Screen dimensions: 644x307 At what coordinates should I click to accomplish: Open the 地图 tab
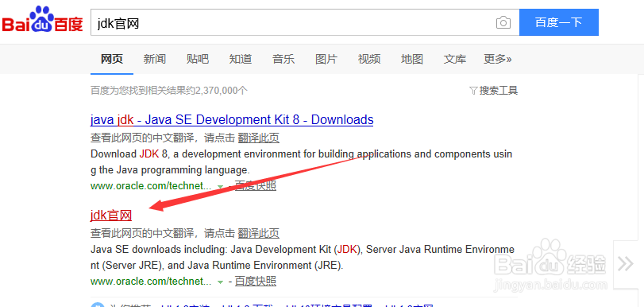point(412,60)
